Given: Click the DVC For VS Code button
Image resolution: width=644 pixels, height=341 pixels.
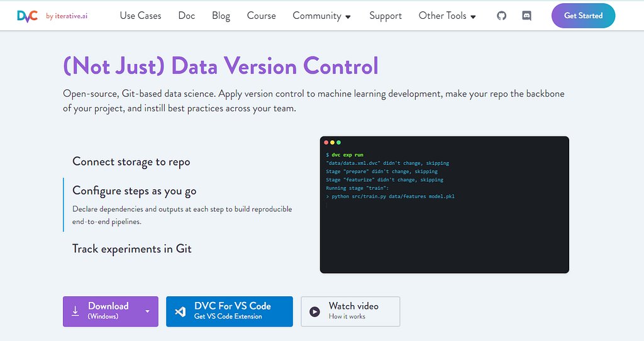Looking at the screenshot, I should coord(230,311).
